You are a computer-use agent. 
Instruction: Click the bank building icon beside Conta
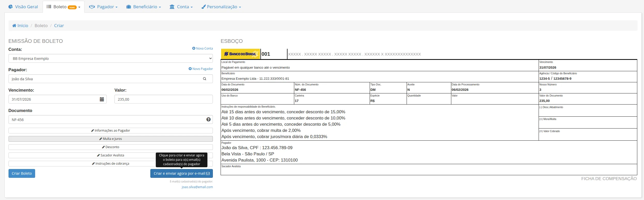[172, 7]
